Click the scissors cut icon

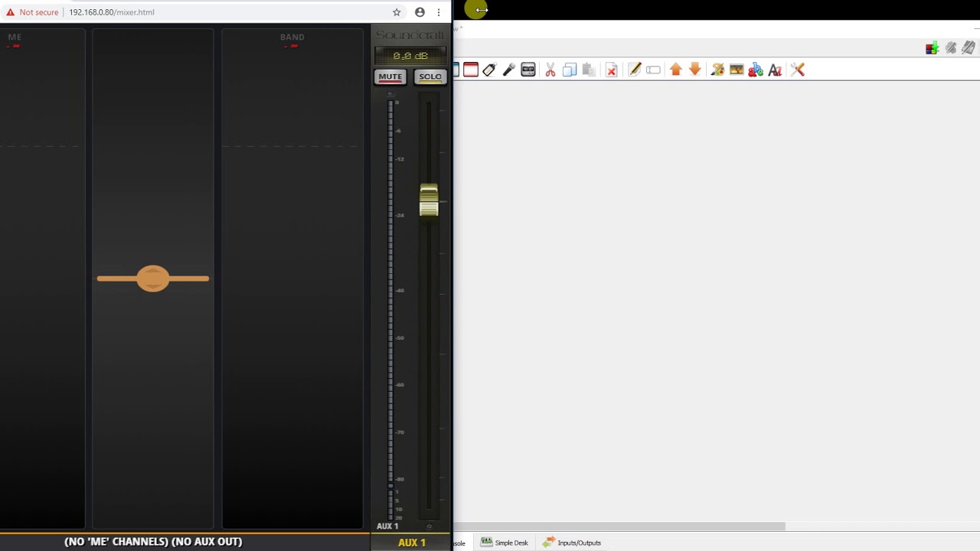[550, 70]
